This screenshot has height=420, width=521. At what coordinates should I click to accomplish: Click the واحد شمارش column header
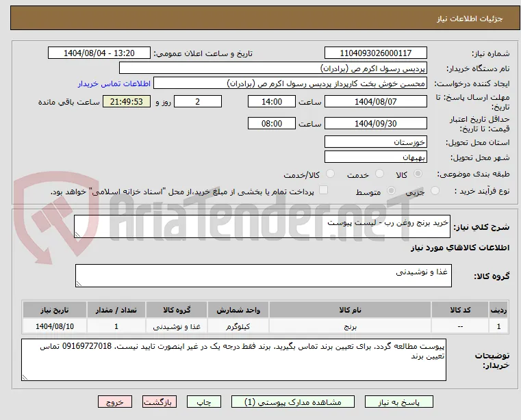click(x=238, y=310)
